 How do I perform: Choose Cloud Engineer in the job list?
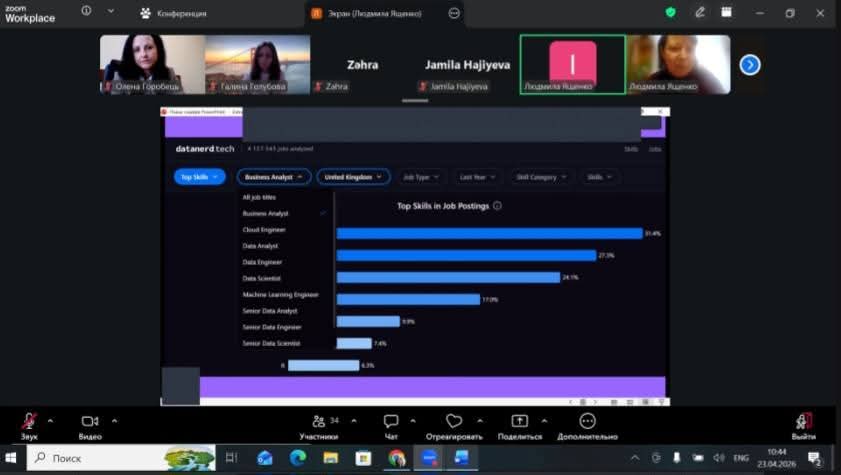264,230
